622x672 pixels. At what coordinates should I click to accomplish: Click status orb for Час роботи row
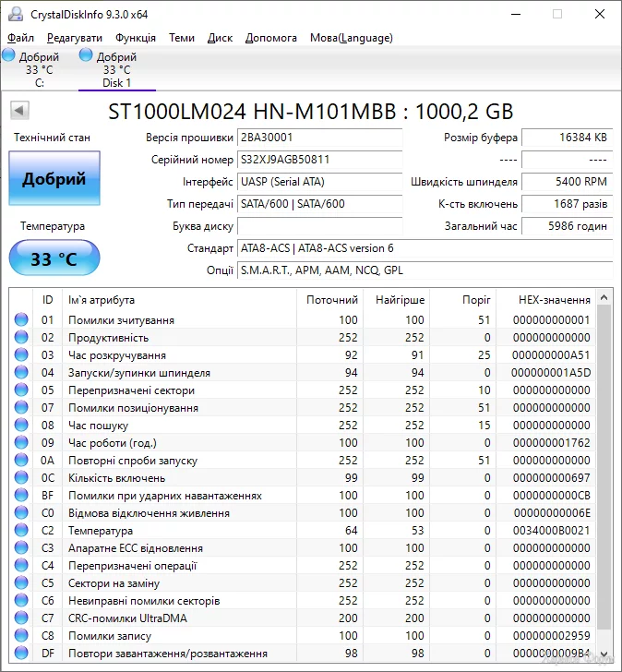[x=21, y=442]
